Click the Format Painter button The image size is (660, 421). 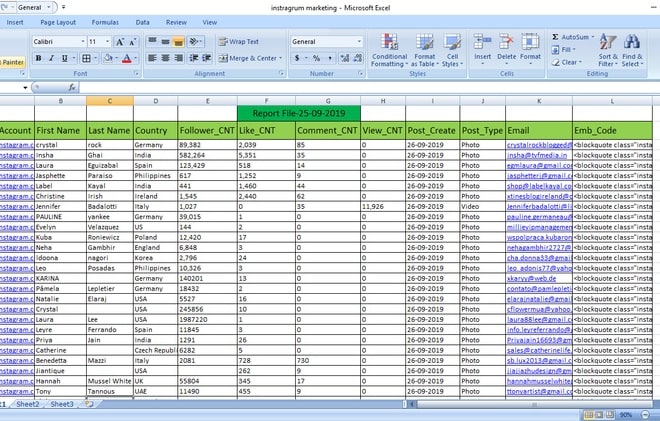(x=13, y=62)
